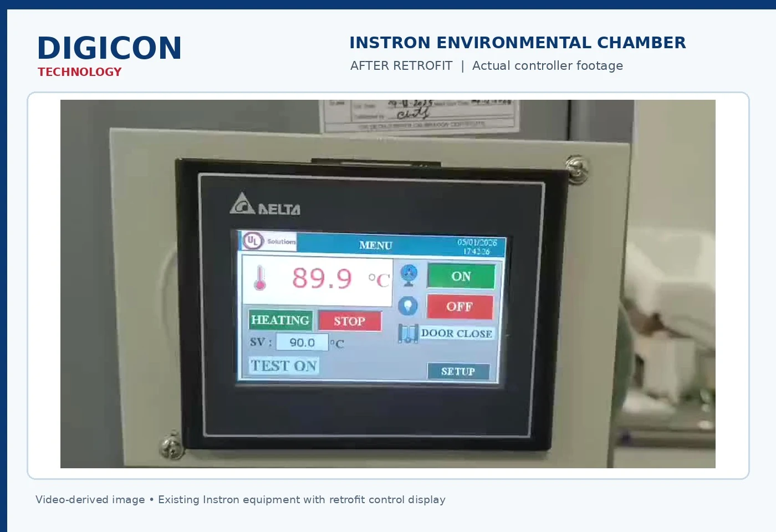Tap the TEST ON indicator
The image size is (776, 532).
point(284,366)
